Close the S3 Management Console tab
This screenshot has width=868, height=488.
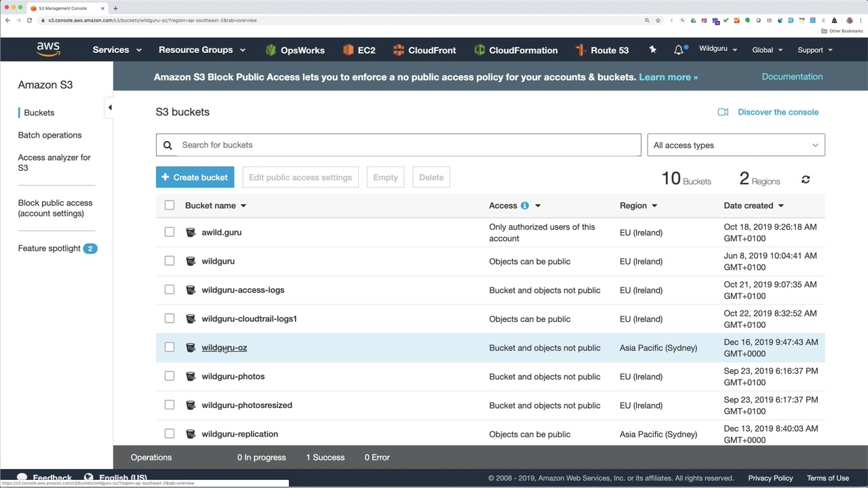tap(103, 8)
